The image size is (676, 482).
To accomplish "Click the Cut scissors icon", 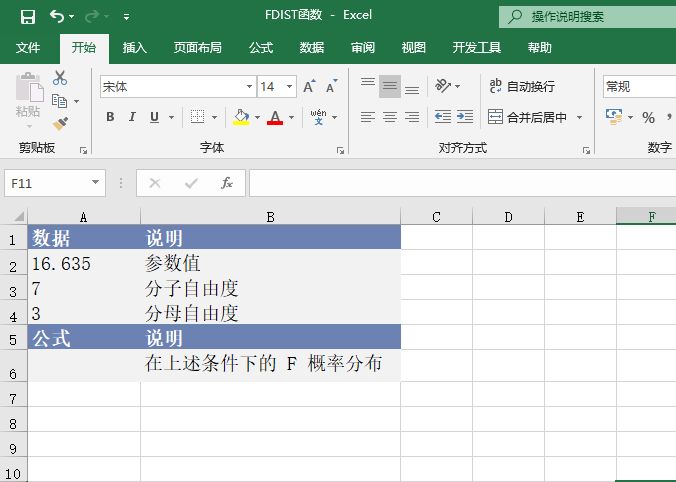I will (x=60, y=78).
